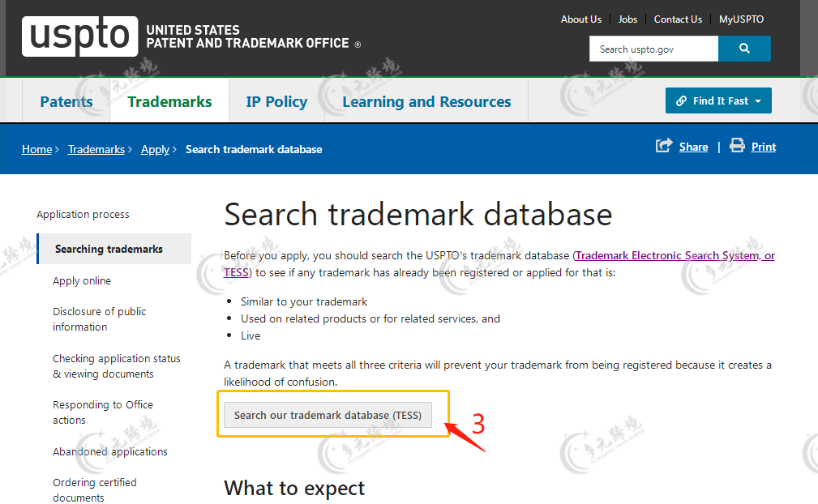Select Apply online sidebar item

[x=82, y=281]
